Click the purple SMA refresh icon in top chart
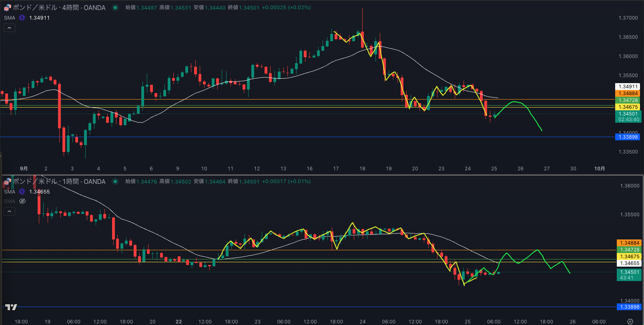 [x=22, y=18]
